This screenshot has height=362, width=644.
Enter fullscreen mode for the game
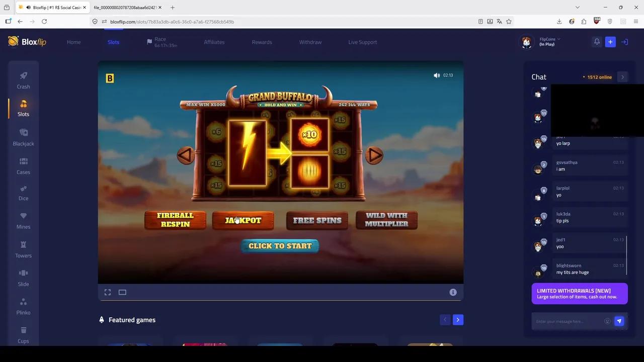pos(108,292)
